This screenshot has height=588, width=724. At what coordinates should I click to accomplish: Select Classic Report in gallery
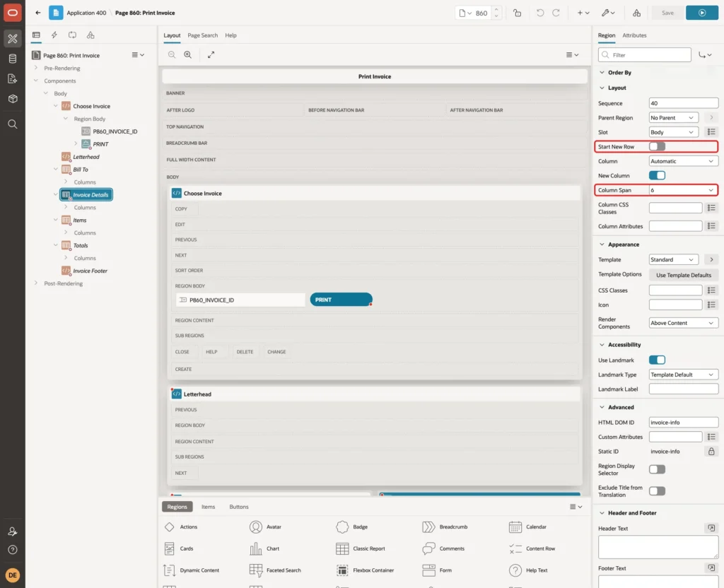[x=361, y=548]
